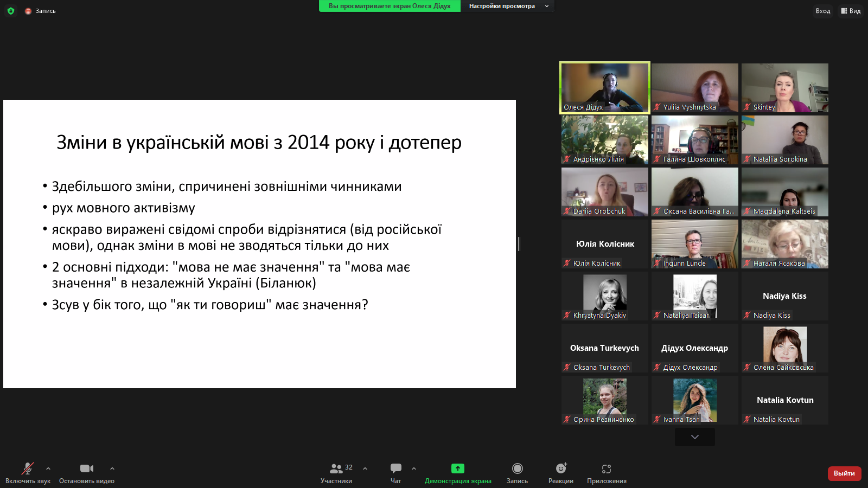Expand the chevron next to Chat

pyautogui.click(x=414, y=468)
